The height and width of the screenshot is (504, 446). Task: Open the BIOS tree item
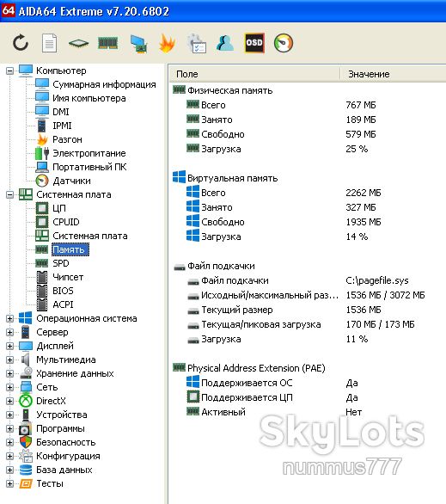coord(63,291)
